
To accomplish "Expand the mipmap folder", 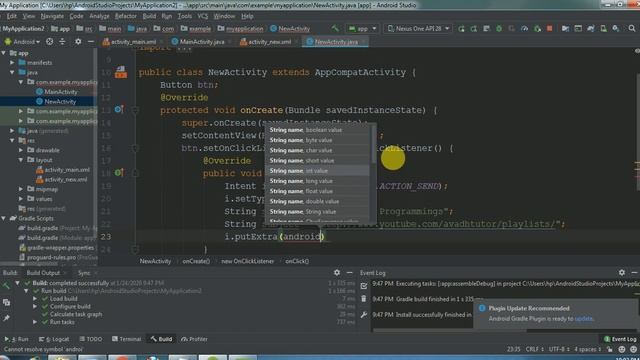I will tap(21, 189).
